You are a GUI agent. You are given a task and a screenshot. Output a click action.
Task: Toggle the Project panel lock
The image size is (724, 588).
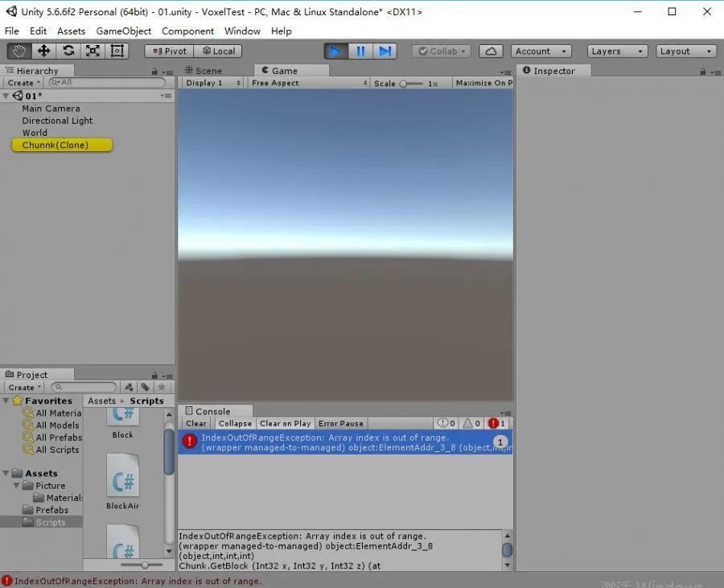click(x=154, y=376)
